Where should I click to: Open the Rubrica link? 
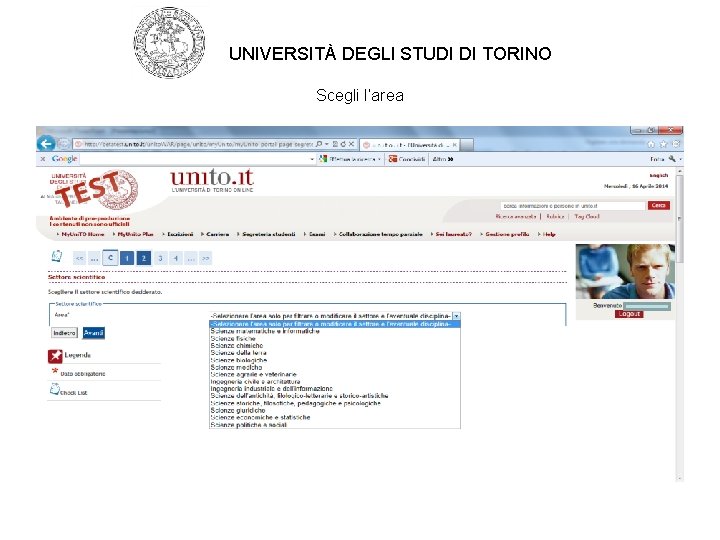click(x=555, y=216)
